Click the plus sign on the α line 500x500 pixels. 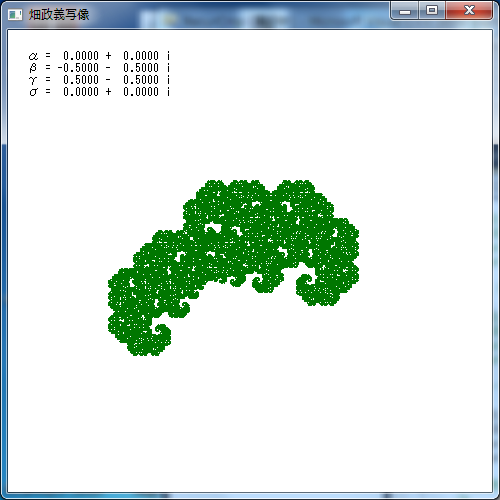[x=108, y=56]
